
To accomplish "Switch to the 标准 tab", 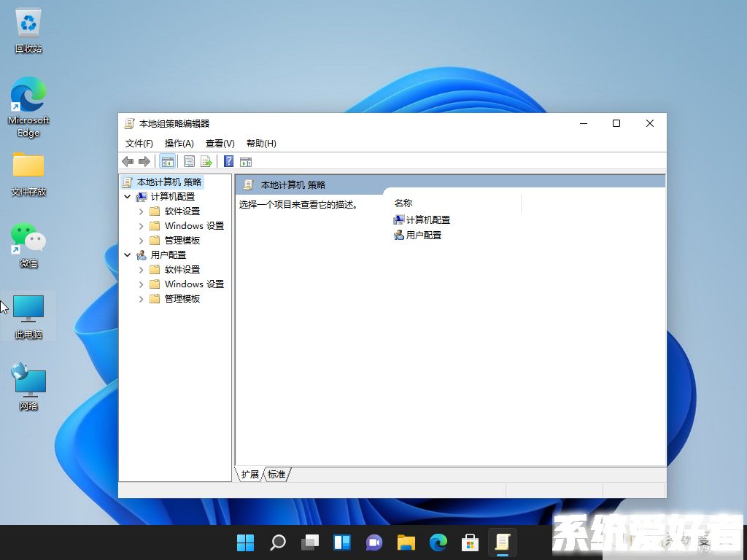I will pos(276,475).
